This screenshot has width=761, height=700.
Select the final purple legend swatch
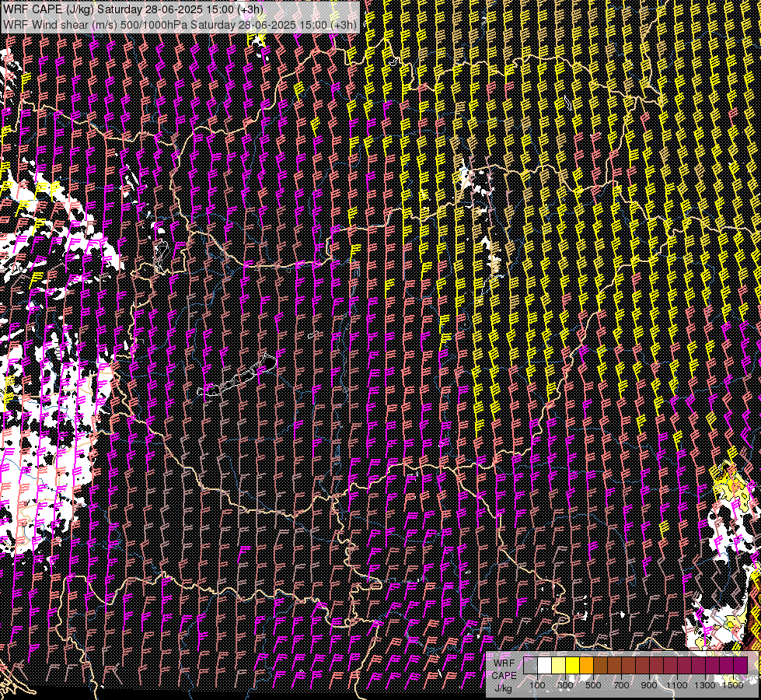coord(740,666)
